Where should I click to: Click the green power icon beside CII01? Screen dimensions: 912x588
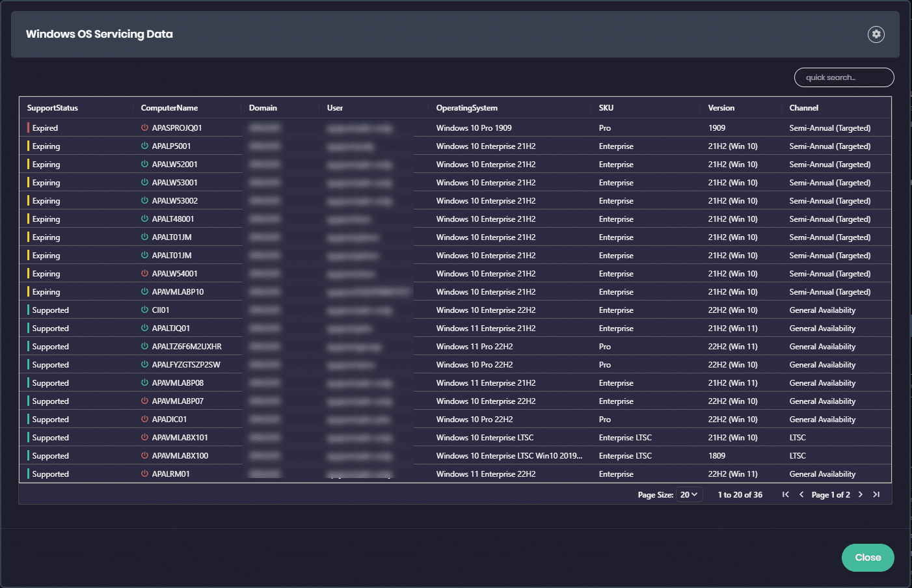pyautogui.click(x=144, y=310)
